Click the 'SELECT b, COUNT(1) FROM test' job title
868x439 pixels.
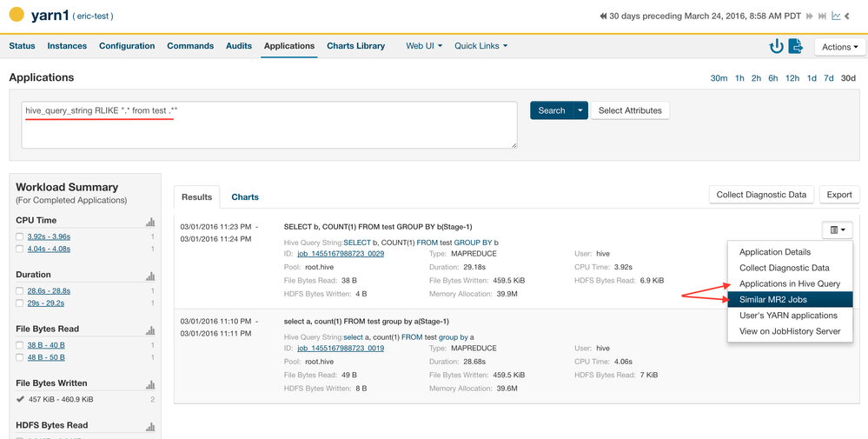coord(378,227)
